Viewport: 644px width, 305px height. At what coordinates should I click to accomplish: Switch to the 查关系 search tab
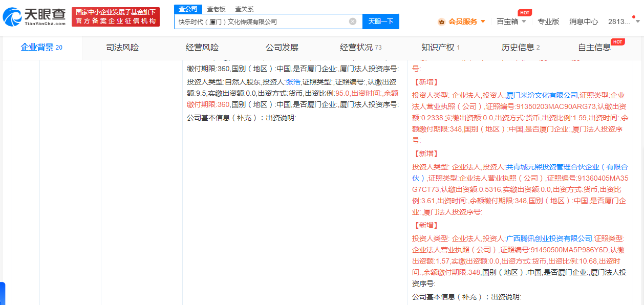pos(244,8)
